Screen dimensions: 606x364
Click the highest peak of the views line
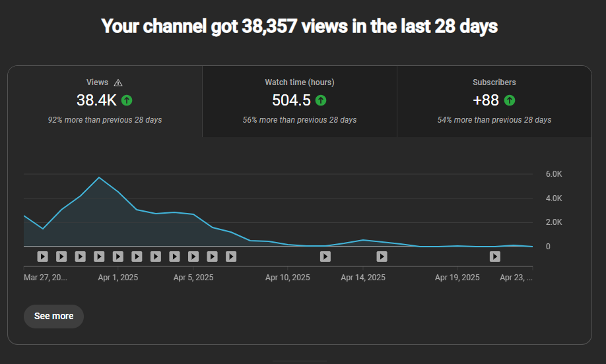(x=99, y=177)
